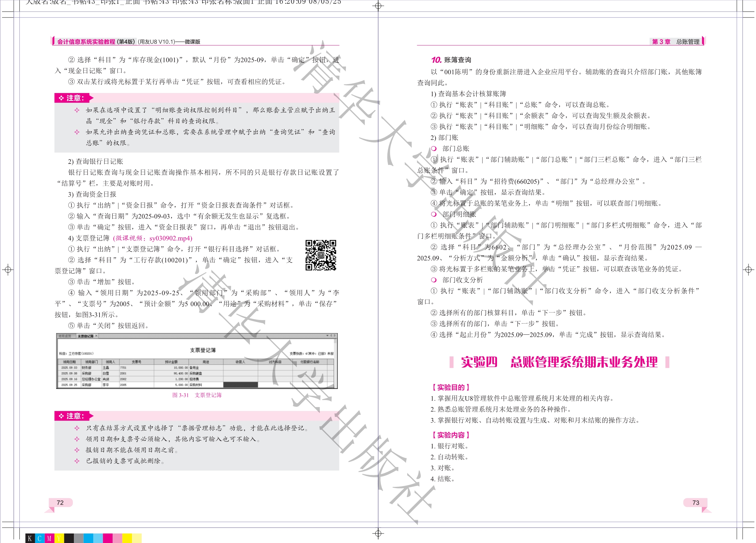Close the 支票登记簿 tab with X
This screenshot has width=756, height=543.
[x=96, y=336]
